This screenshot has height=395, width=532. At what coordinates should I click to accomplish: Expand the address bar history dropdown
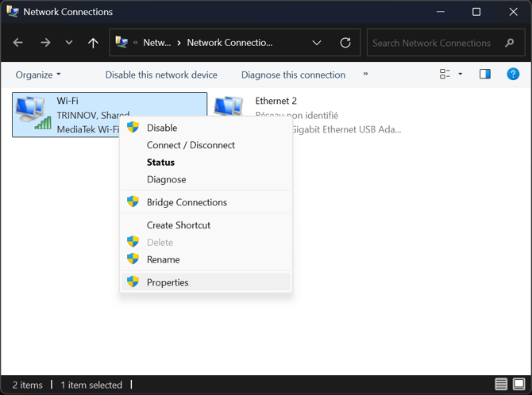pyautogui.click(x=317, y=43)
